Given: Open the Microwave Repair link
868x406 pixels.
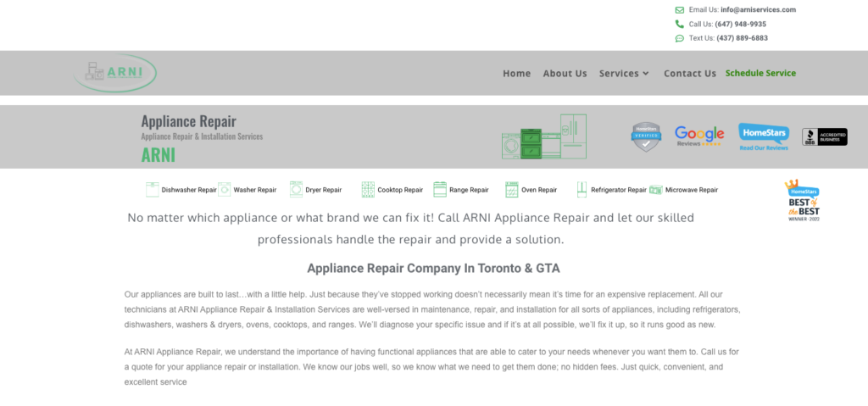Looking at the screenshot, I should (x=692, y=190).
